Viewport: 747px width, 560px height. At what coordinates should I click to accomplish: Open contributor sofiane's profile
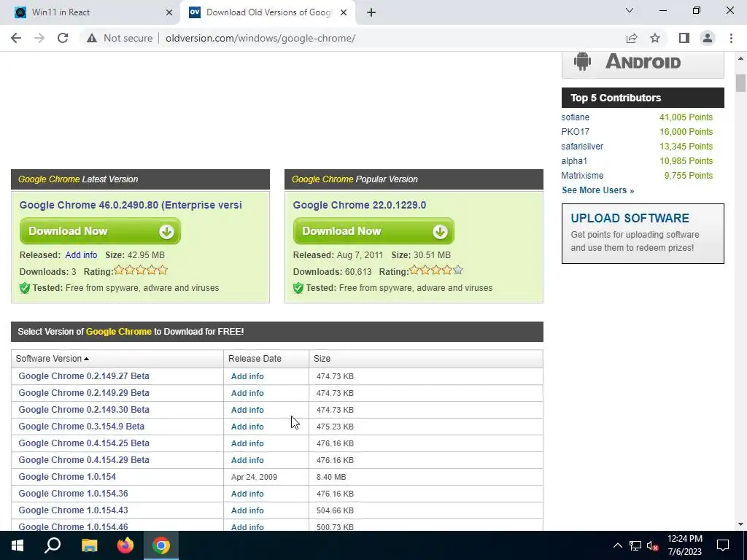point(575,117)
